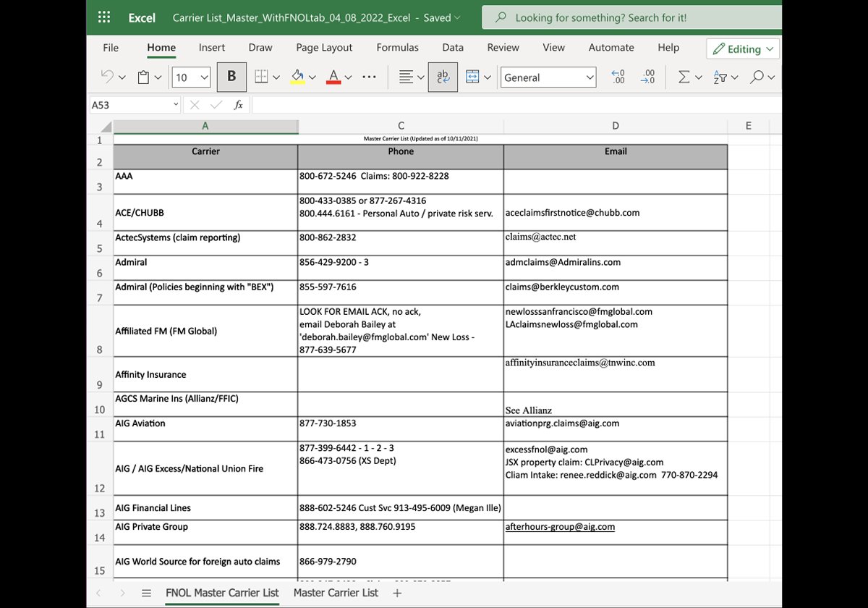Click the cell borders icon
The image size is (868, 608).
point(262,77)
